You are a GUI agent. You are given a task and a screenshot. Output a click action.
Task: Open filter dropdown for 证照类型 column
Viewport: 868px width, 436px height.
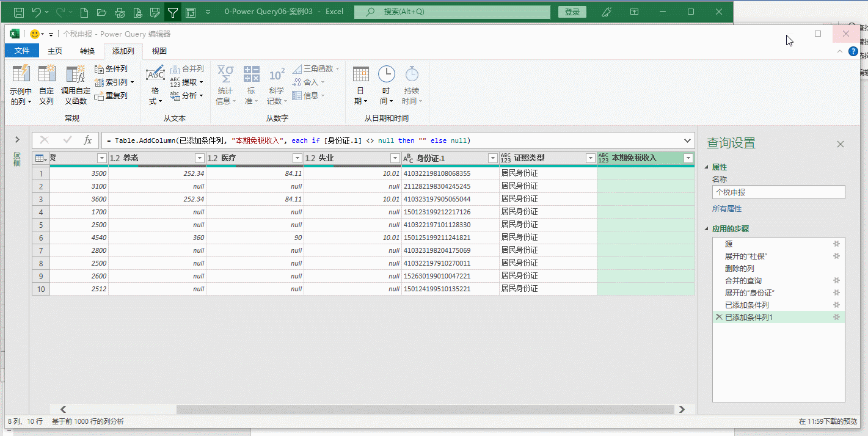point(590,158)
